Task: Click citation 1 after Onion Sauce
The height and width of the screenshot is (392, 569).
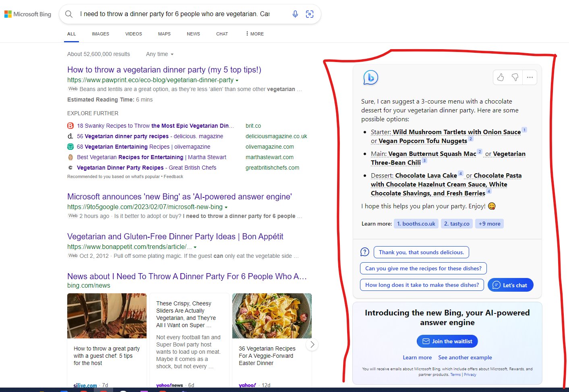Action: pos(524,130)
